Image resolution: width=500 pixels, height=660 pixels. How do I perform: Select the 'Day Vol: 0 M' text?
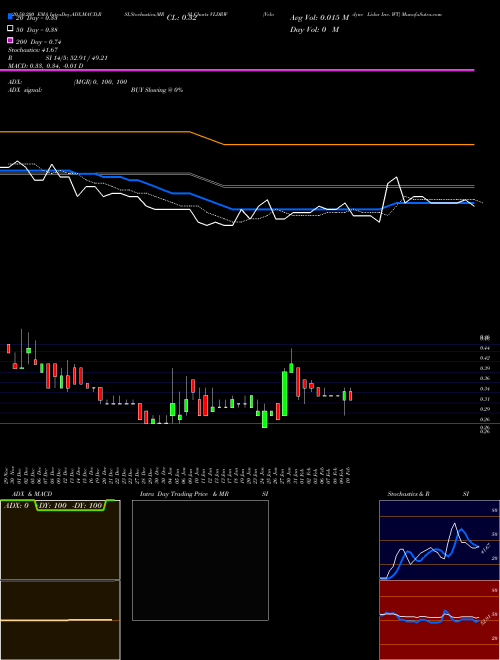pyautogui.click(x=314, y=29)
